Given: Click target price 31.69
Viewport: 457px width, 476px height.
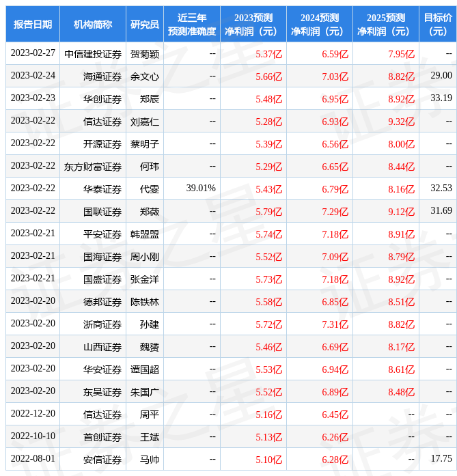Looking at the screenshot, I should tap(441, 210).
